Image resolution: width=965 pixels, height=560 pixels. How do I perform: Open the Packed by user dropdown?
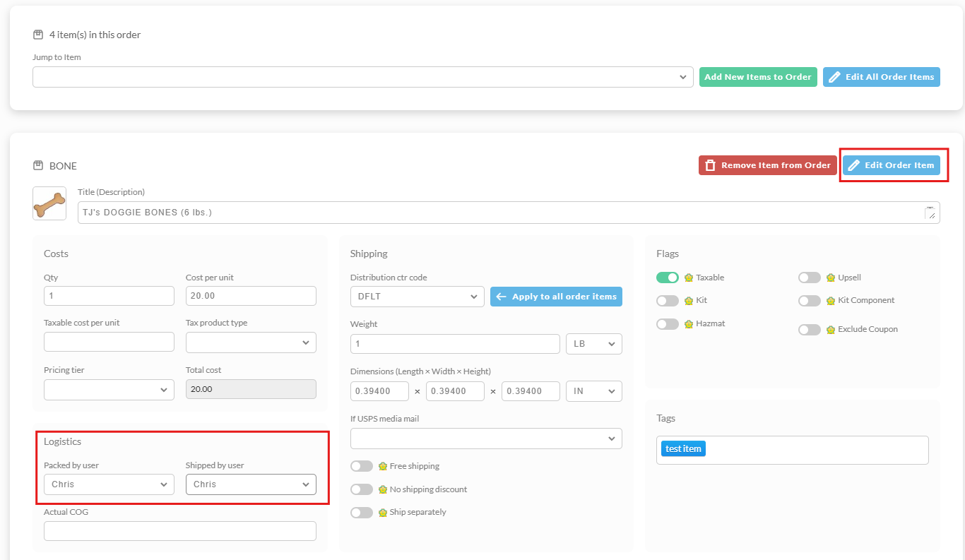(x=109, y=484)
